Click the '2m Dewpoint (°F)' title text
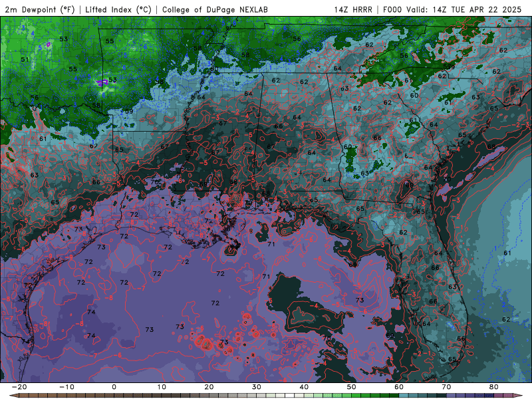The width and height of the screenshot is (532, 399). point(39,10)
